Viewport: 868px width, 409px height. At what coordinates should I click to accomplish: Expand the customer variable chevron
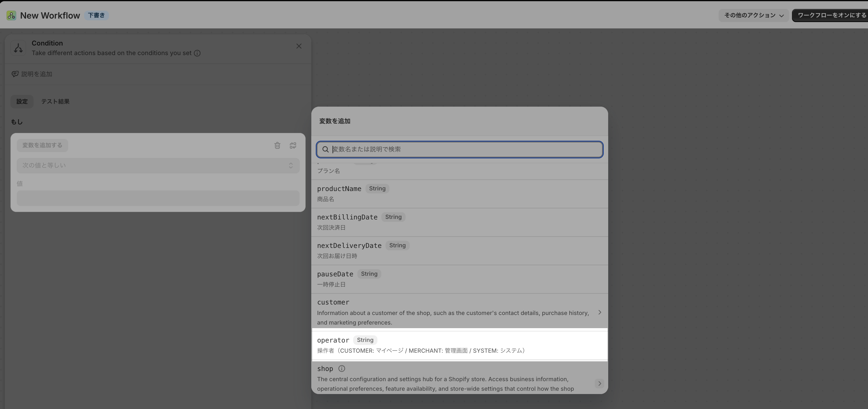pyautogui.click(x=600, y=312)
